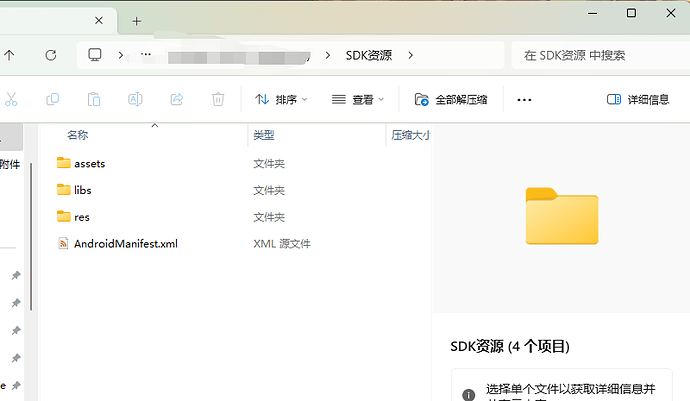This screenshot has height=401, width=690.
Task: Click the Refresh icon
Action: [51, 55]
